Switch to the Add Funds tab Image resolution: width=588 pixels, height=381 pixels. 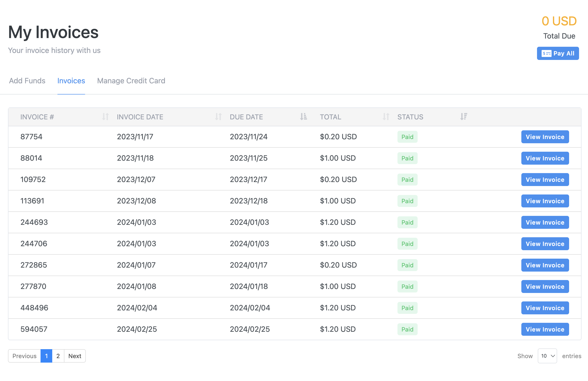coord(27,80)
